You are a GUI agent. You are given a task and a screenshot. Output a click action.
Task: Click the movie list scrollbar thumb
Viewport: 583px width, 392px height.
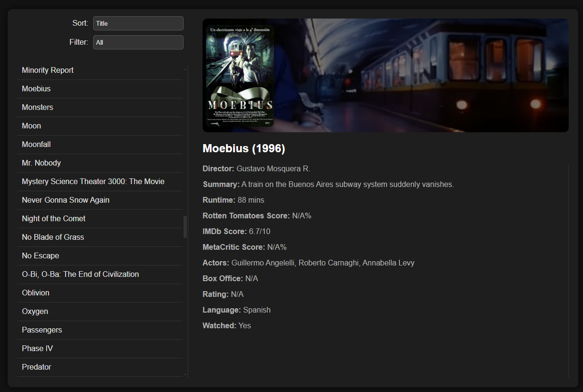click(x=185, y=227)
